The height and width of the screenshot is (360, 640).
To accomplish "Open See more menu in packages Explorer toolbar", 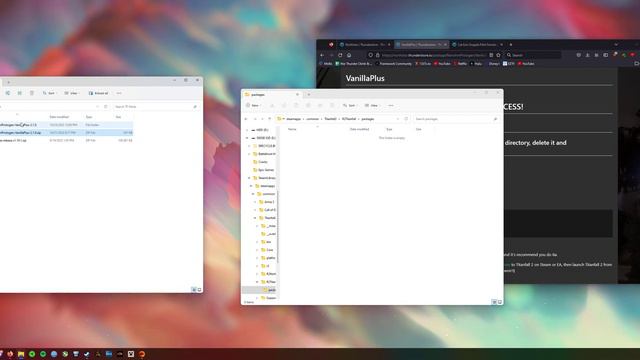I will 391,105.
